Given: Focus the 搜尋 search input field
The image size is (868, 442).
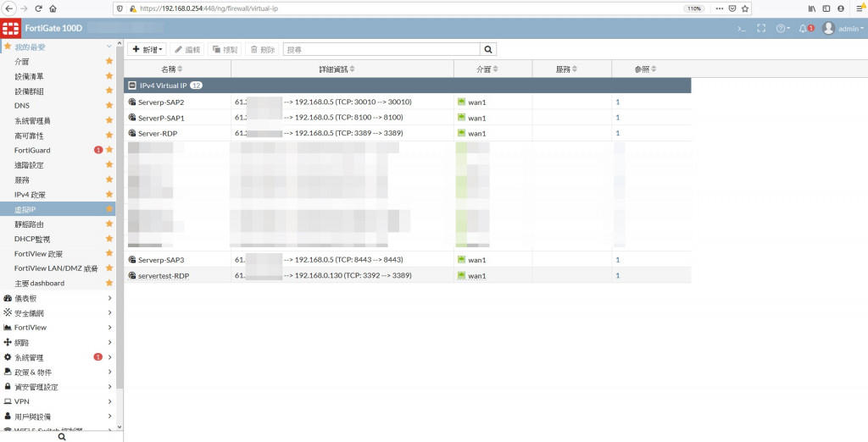Looking at the screenshot, I should click(x=381, y=49).
